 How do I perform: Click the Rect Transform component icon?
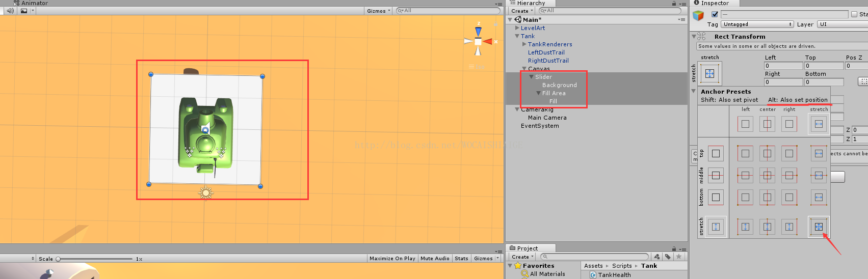pyautogui.click(x=702, y=36)
